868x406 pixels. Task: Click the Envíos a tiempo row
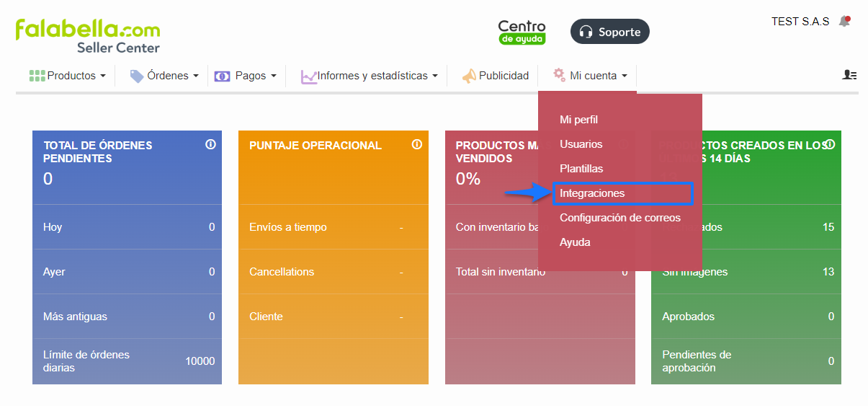(x=334, y=227)
